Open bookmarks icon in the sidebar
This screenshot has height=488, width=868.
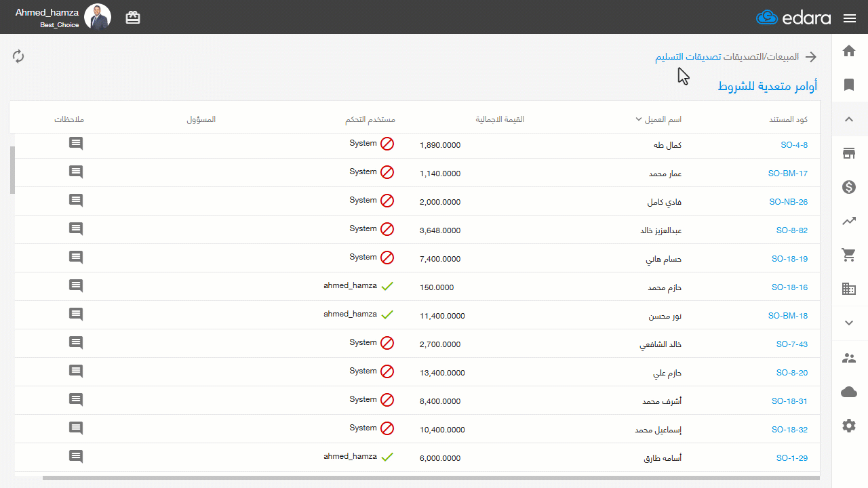coord(849,85)
